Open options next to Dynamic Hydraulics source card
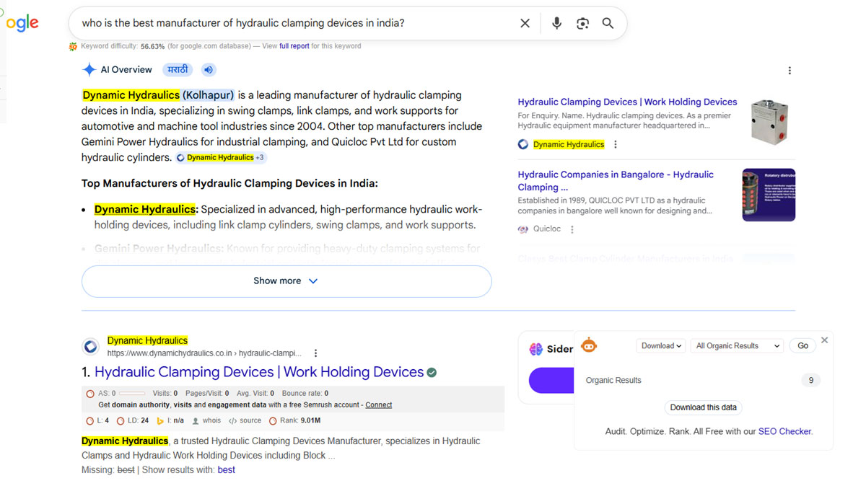The image size is (866, 504). [616, 144]
